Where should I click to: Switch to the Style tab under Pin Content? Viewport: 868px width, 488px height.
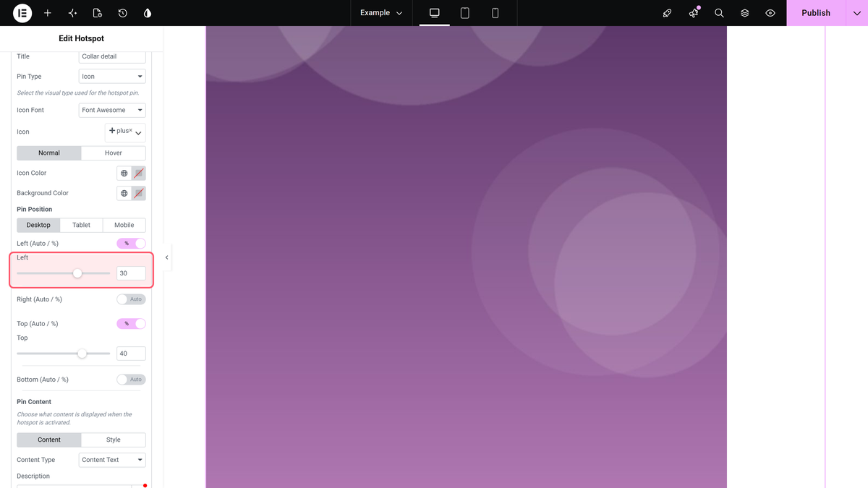tap(114, 440)
